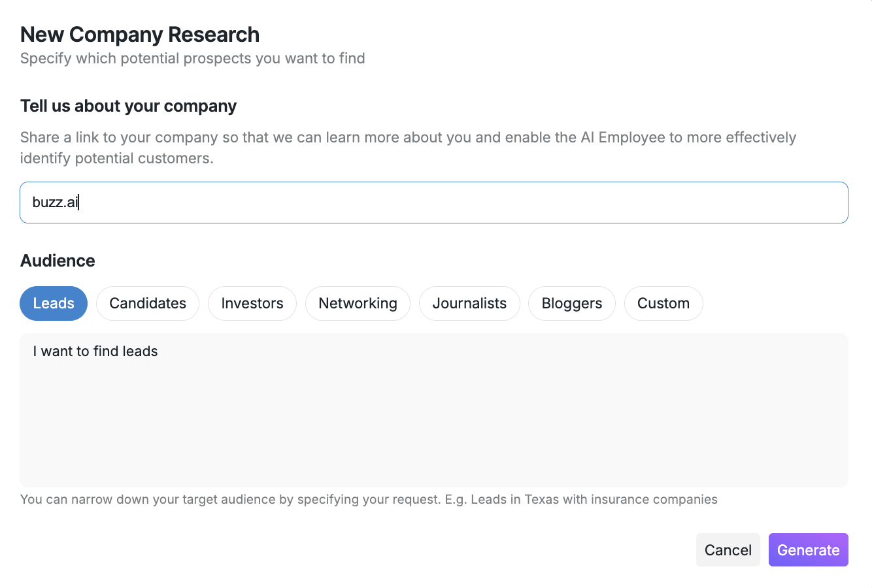Screen dimensions: 872x588
Task: Click the 'Tell us about your company' heading
Action: pos(128,106)
